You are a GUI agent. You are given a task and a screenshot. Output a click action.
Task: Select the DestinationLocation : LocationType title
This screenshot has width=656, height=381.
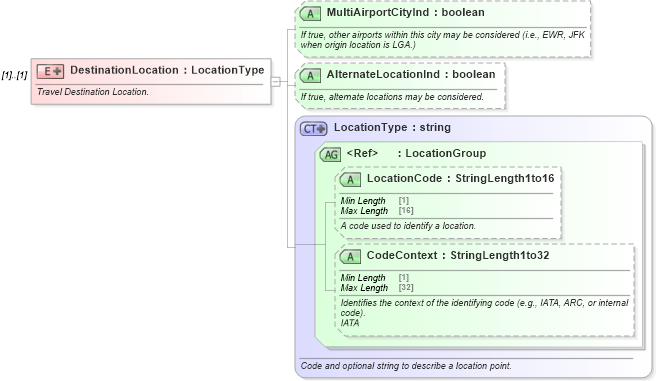(x=167, y=70)
